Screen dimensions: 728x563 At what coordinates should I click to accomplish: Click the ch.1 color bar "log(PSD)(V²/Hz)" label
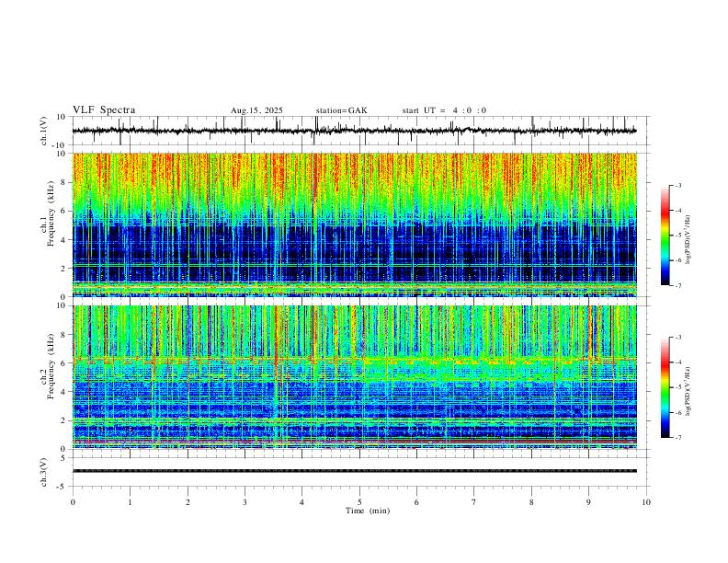pos(688,239)
